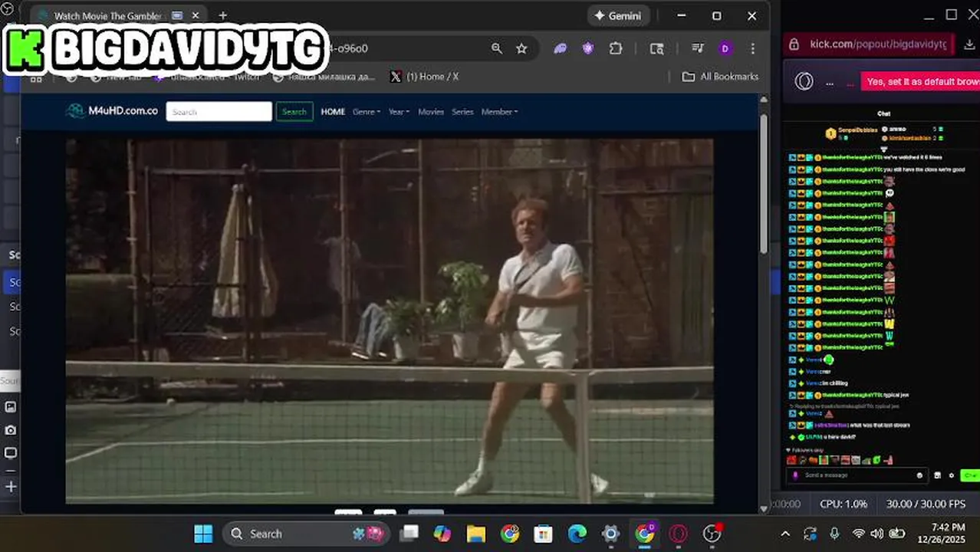This screenshot has width=980, height=552.
Task: Focus the Send a message chat box
Action: pos(859,475)
